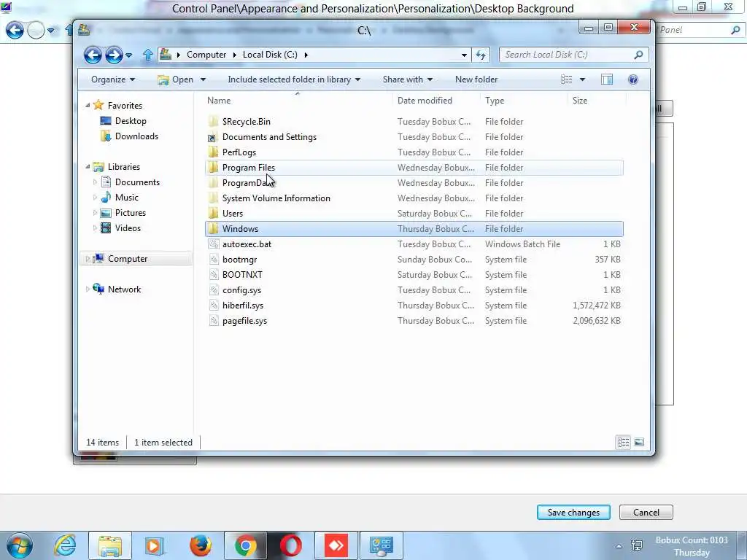
Task: Select Documents and Settings shortcut icon
Action: tap(212, 137)
